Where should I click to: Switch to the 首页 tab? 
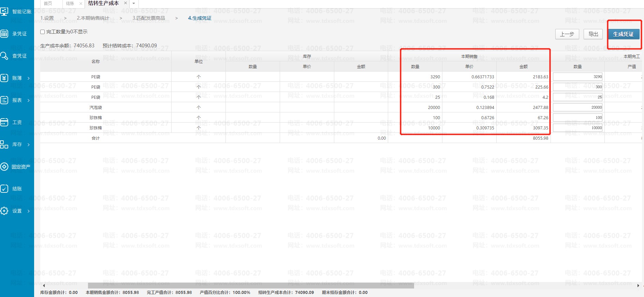coord(48,3)
